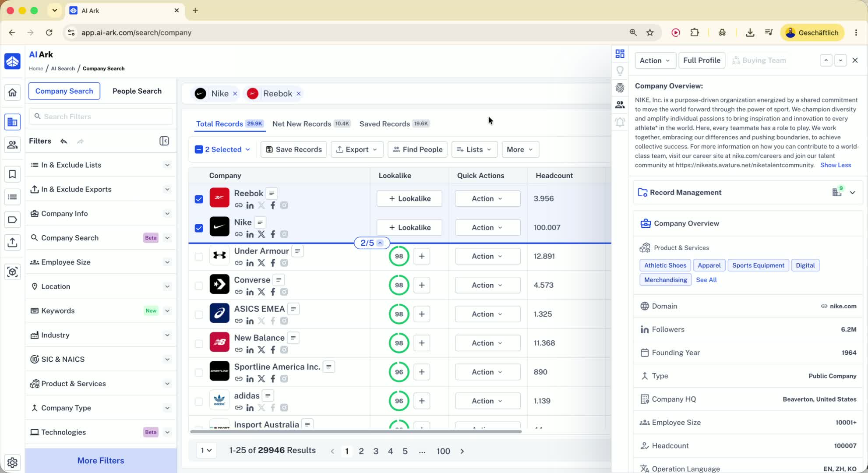Open browser downloads icon

[x=750, y=32]
